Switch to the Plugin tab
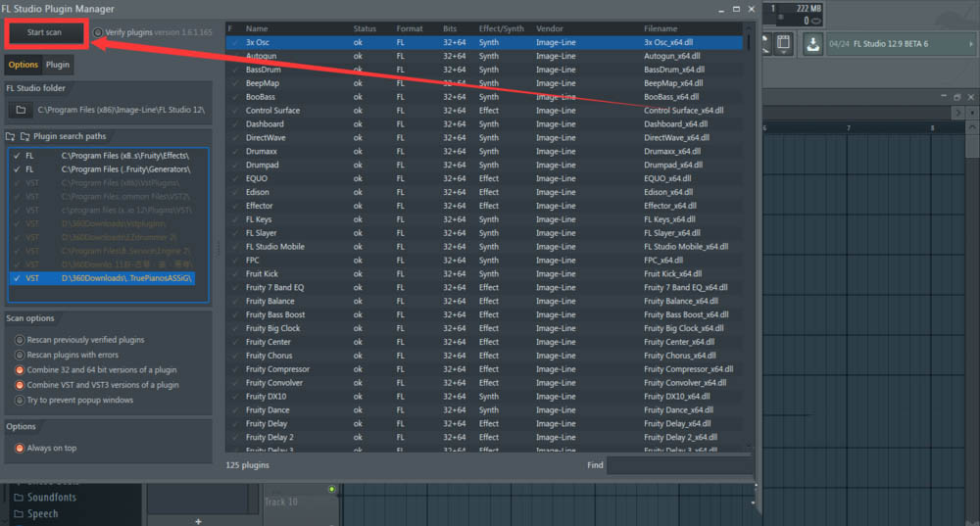Screen dimensions: 980x526 (x=58, y=65)
